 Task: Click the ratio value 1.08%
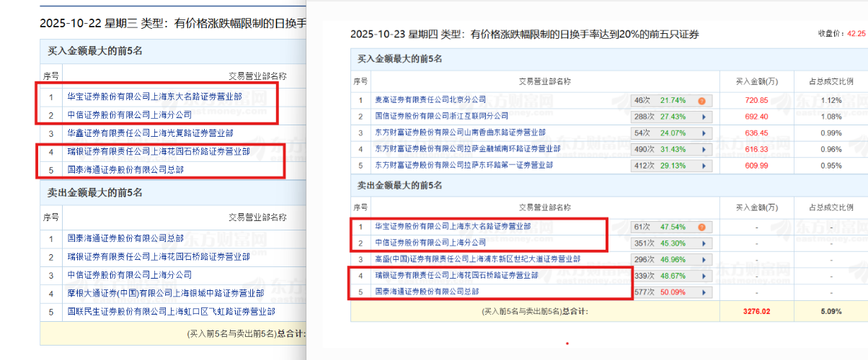[831, 116]
